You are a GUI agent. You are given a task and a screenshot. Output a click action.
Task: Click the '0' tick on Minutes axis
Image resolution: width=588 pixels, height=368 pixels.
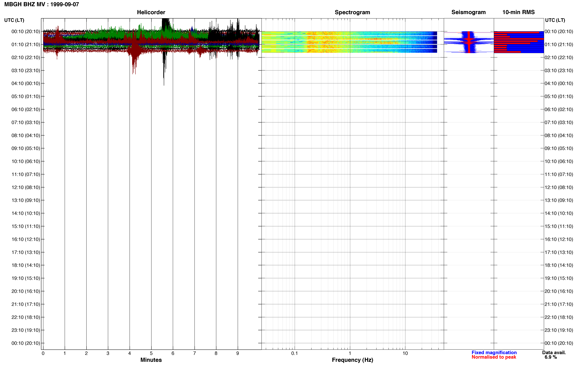[x=43, y=353]
